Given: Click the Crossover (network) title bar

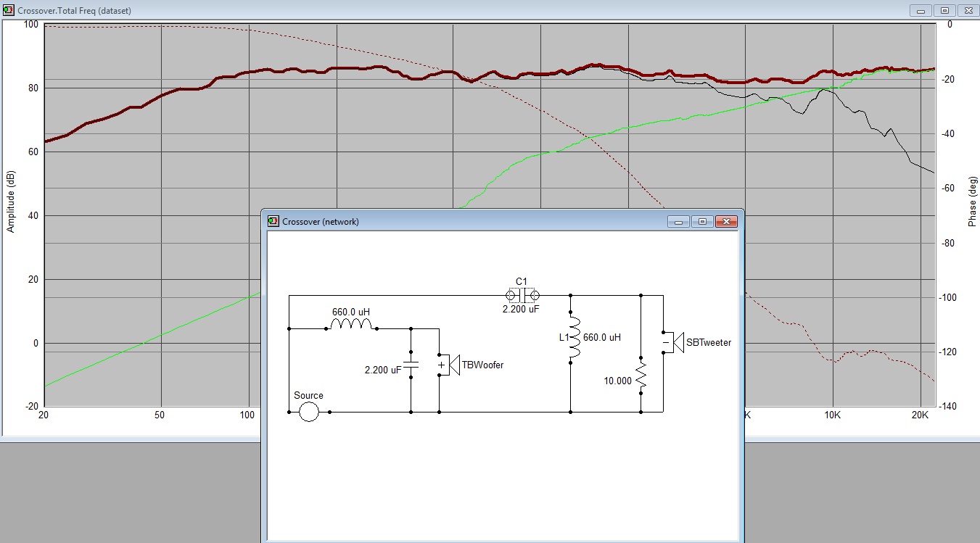Looking at the screenshot, I should (502, 221).
